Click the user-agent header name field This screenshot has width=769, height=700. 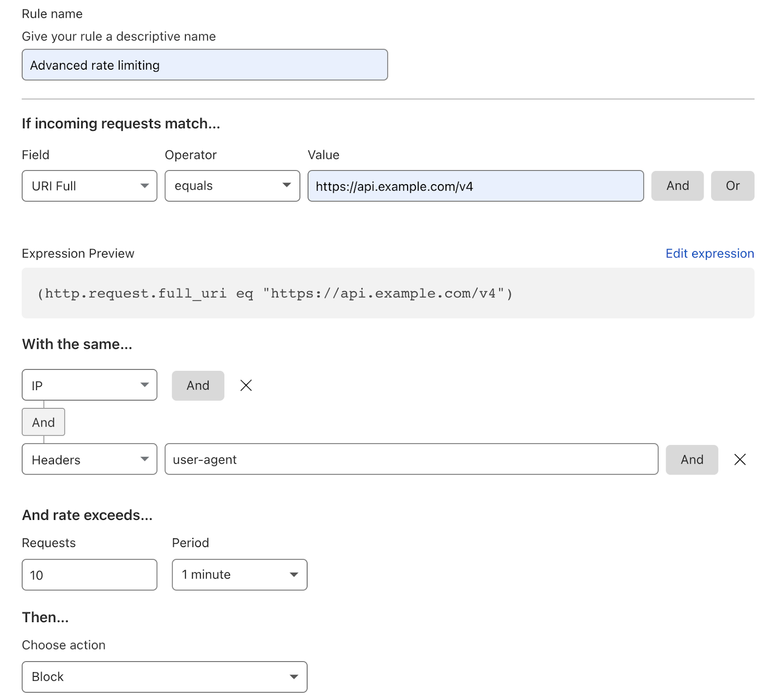pyautogui.click(x=411, y=459)
